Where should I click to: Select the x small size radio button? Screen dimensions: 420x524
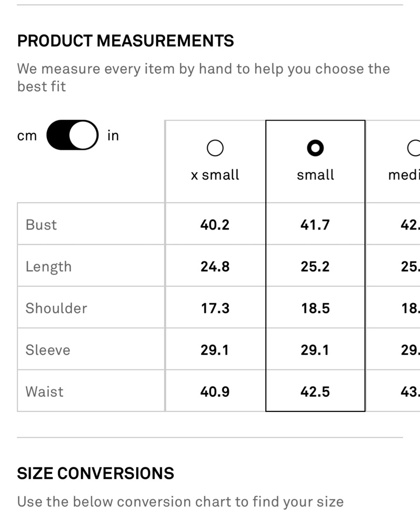pos(215,148)
